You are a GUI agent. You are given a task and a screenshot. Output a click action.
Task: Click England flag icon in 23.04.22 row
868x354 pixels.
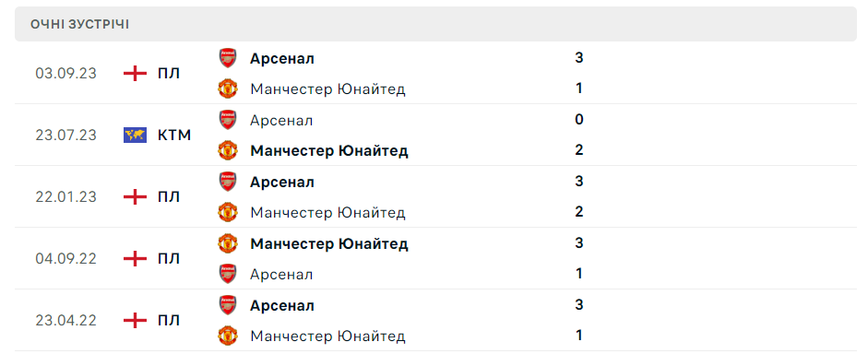[x=135, y=320]
